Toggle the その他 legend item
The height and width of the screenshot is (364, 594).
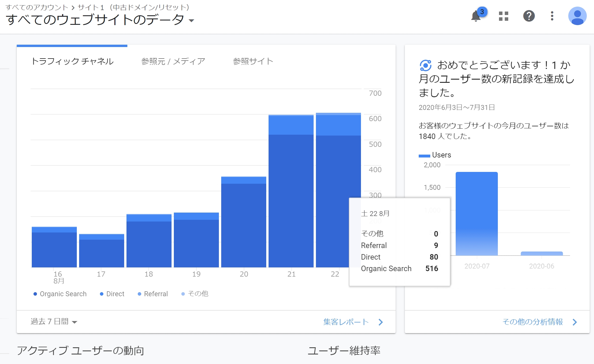(195, 294)
